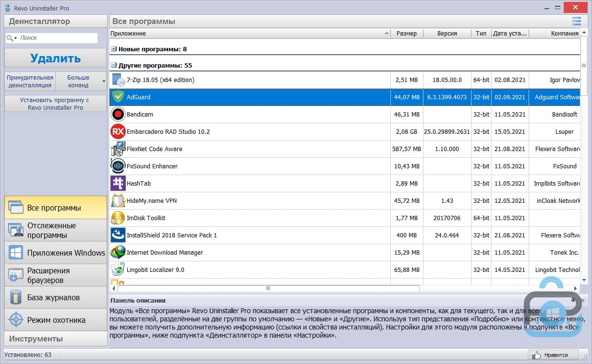Open Logs Database (База журналов)
The width and height of the screenshot is (592, 364).
pyautogui.click(x=56, y=297)
